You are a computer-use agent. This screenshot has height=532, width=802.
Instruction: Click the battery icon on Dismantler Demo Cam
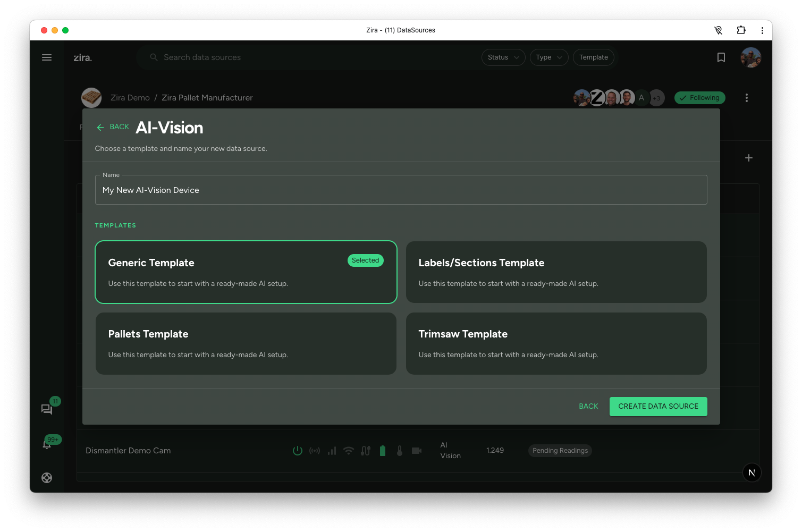(383, 451)
